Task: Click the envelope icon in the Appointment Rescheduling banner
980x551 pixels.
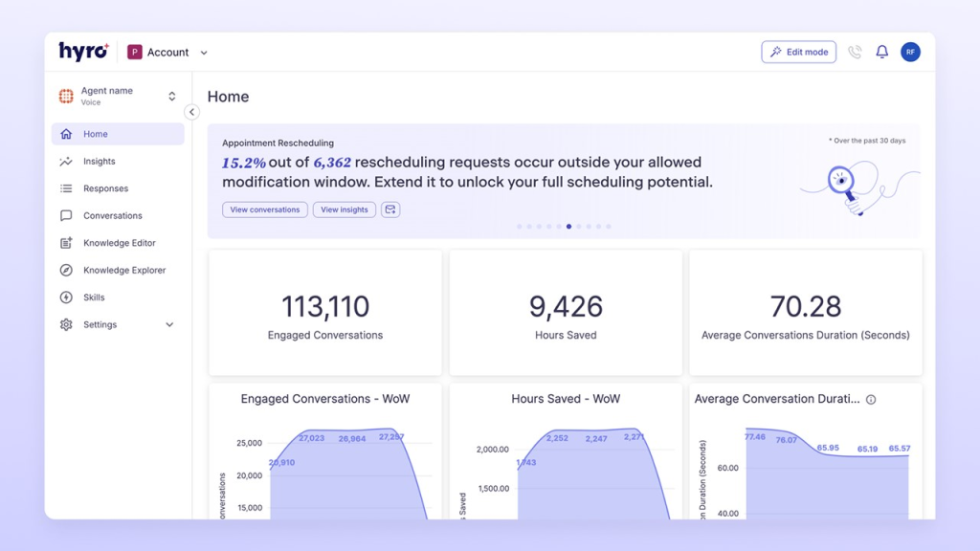Action: [x=390, y=209]
